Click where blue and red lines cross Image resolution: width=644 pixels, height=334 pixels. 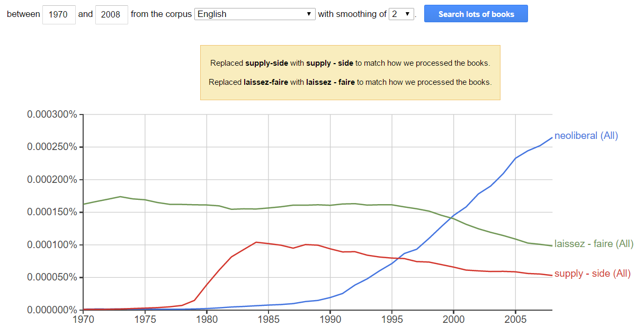click(401, 258)
